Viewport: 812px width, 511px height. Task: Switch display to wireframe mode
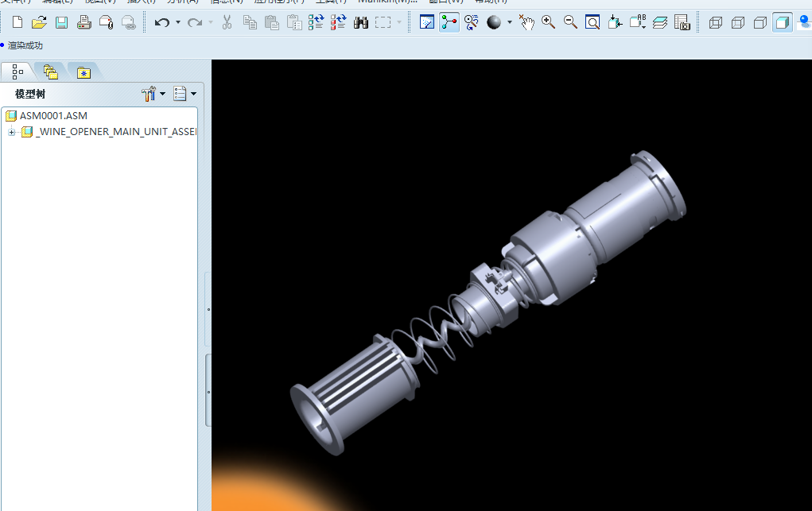tap(716, 22)
